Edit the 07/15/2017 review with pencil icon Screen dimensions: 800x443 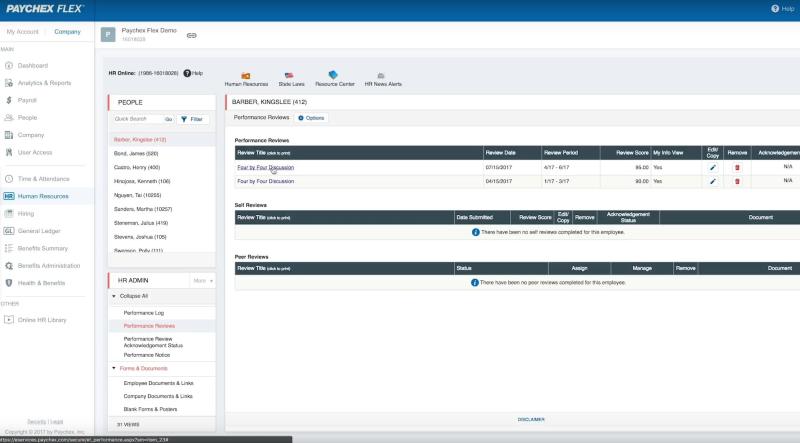(x=713, y=167)
